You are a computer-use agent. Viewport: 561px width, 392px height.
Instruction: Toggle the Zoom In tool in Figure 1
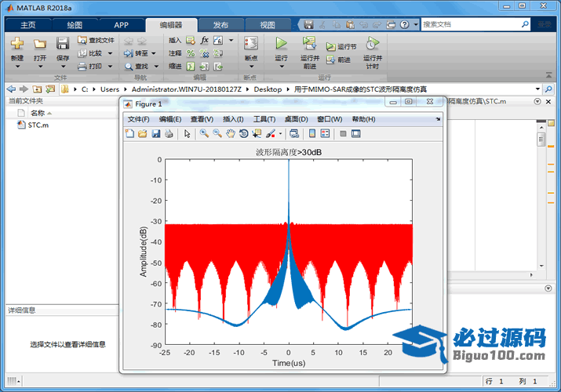(204, 133)
